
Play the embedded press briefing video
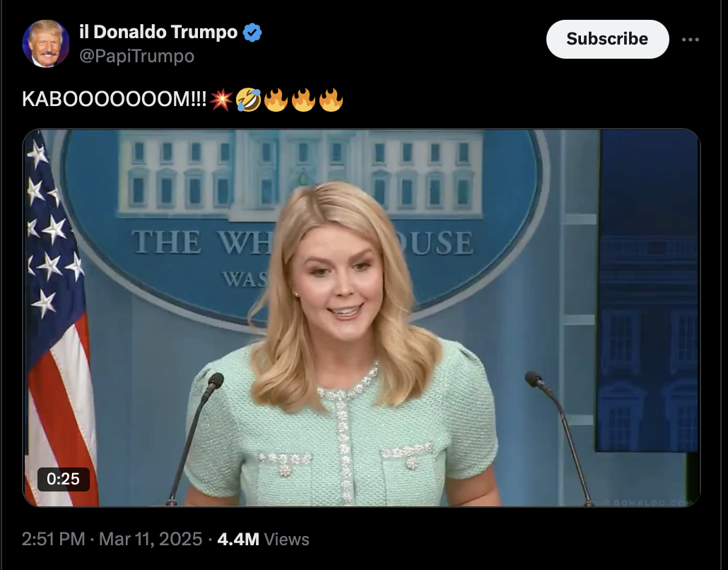point(361,318)
